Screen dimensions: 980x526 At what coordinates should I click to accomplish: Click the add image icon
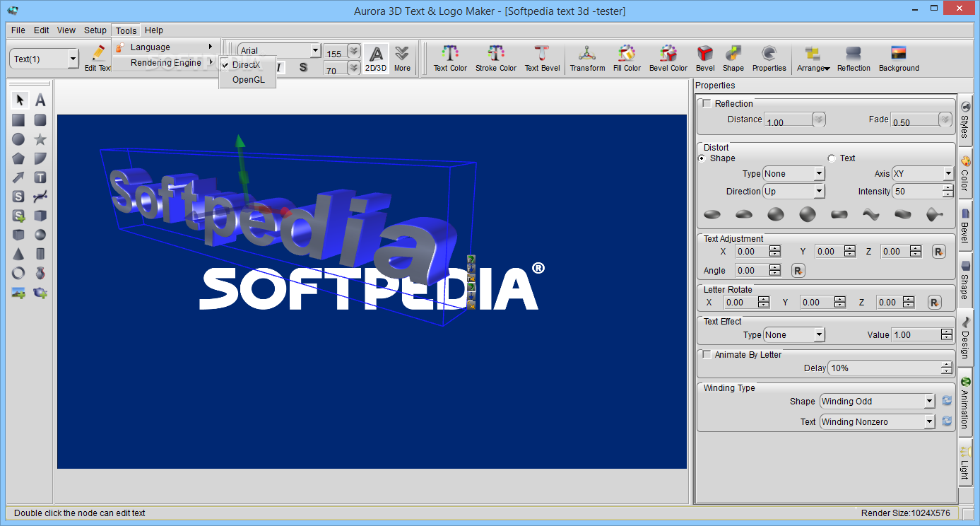coord(19,292)
